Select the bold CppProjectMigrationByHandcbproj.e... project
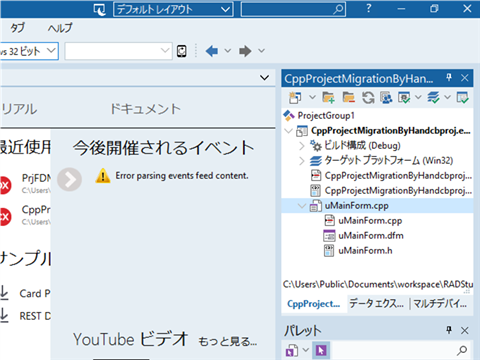The image size is (480, 360). (x=391, y=131)
